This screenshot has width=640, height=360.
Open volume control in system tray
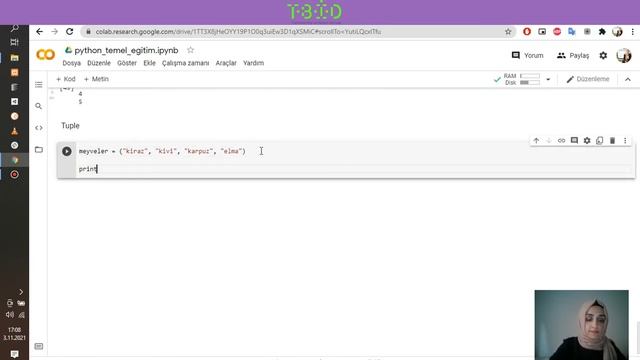click(9, 315)
